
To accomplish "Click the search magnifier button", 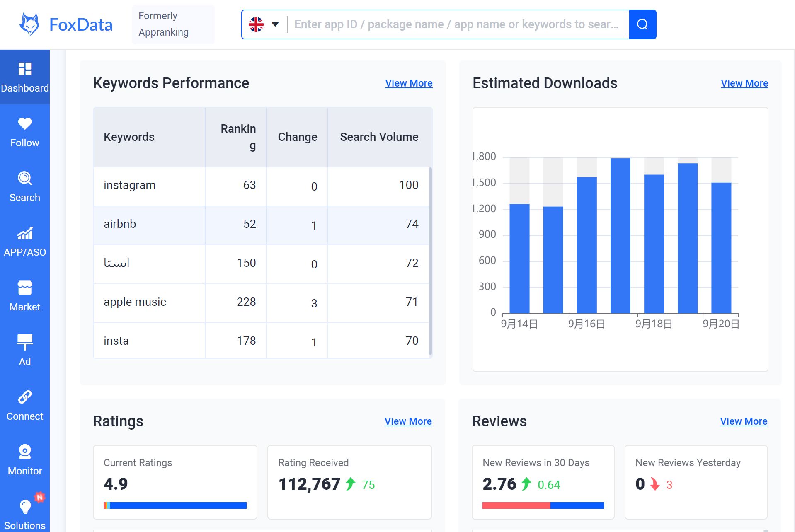I will 642,24.
